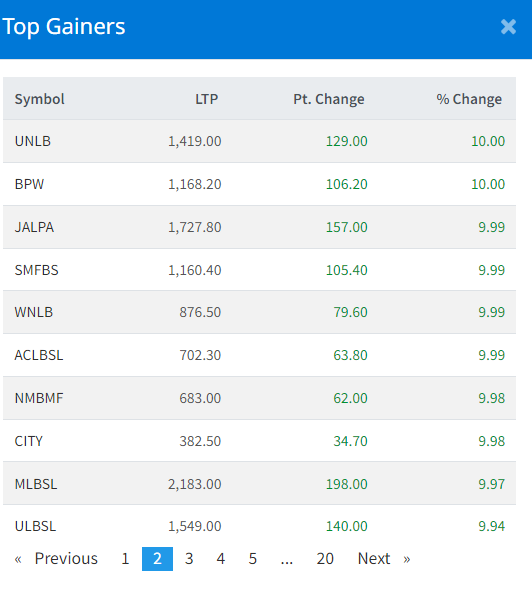Sort by the Symbol column header
Screen dimensions: 532x606
(39, 99)
